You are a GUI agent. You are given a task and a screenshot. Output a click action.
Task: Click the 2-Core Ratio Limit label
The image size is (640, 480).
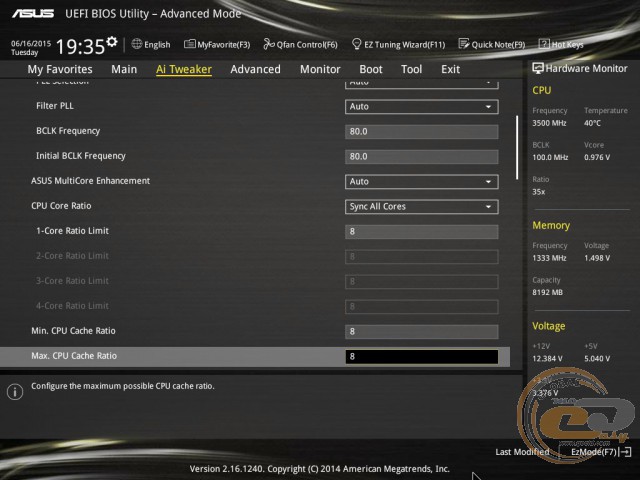[72, 256]
